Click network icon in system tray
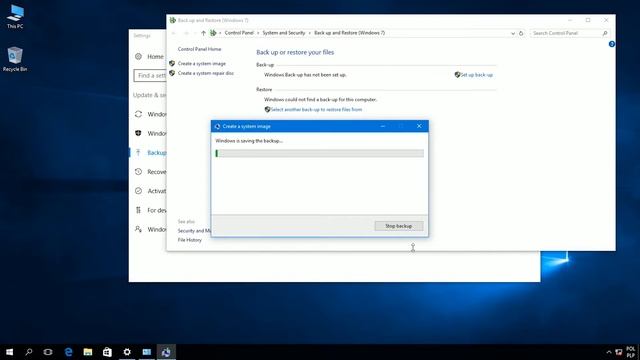 click(x=619, y=352)
